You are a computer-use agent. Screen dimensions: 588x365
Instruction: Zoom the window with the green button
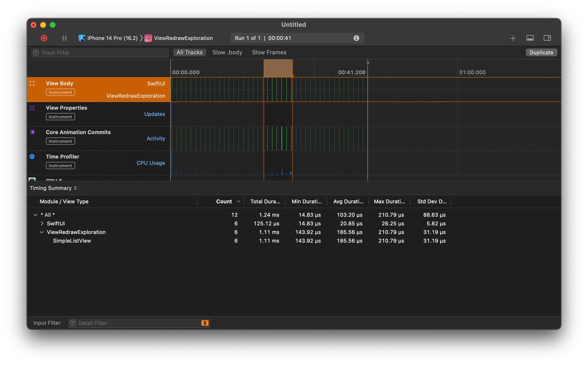(53, 25)
